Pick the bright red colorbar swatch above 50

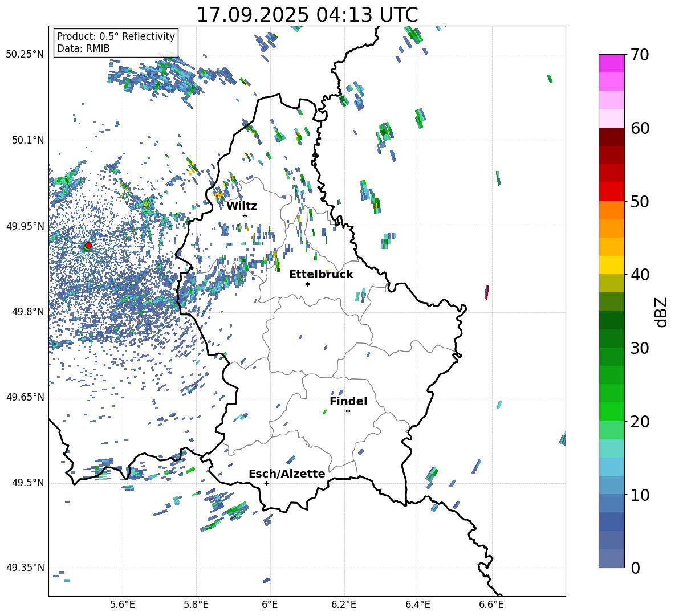tap(612, 191)
